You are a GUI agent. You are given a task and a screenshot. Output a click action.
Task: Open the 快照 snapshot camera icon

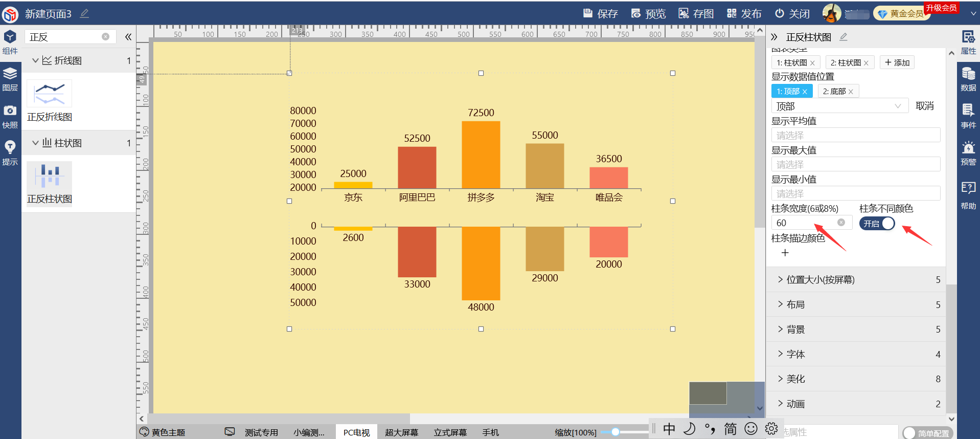pos(10,116)
